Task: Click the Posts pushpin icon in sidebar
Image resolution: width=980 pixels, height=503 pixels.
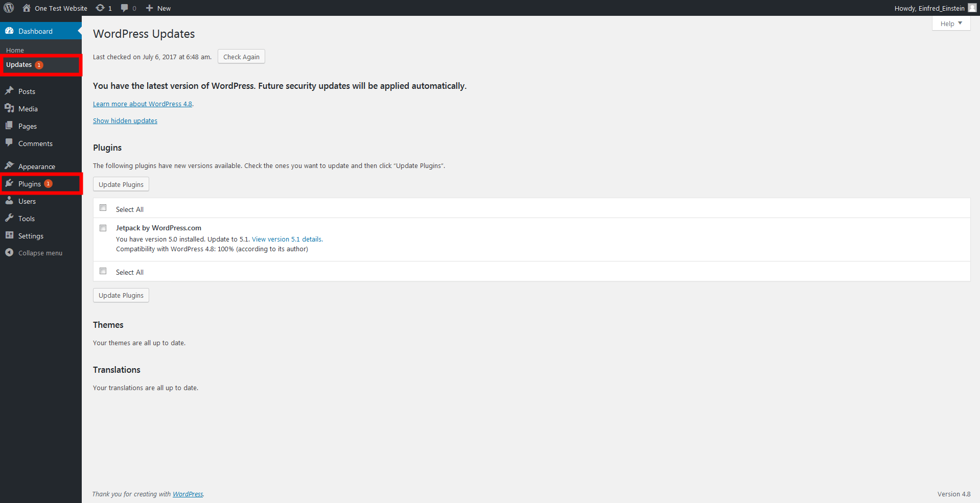Action: (x=9, y=91)
